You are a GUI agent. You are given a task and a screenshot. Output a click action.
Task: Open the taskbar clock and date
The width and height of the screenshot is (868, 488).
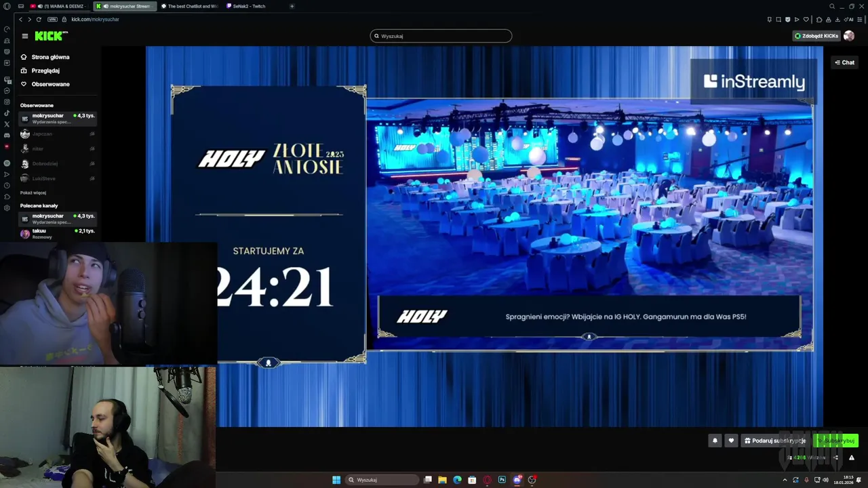844,480
